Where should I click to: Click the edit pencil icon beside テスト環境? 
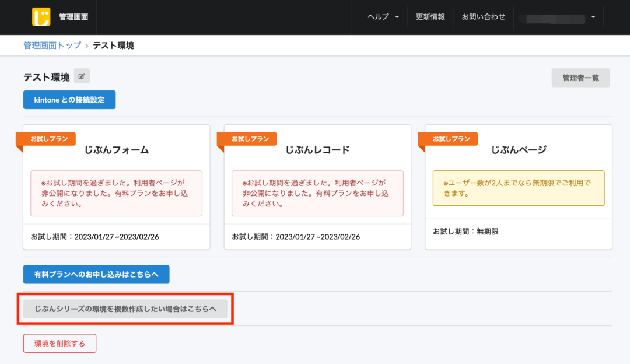[x=82, y=76]
